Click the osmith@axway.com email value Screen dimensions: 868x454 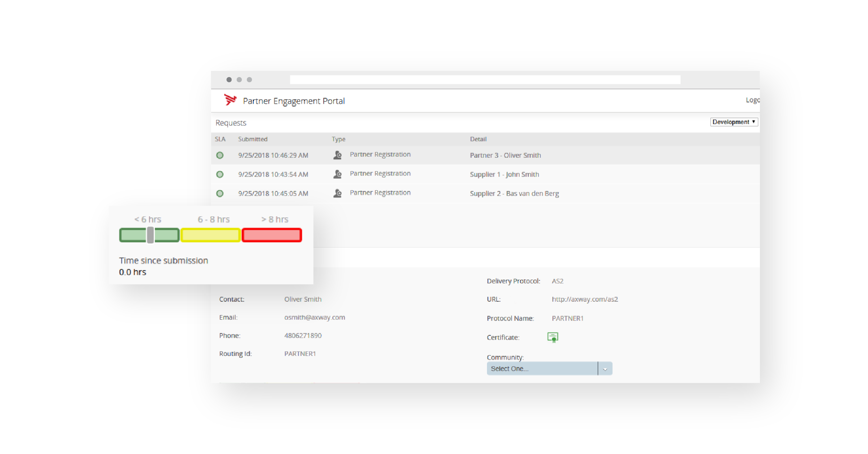[x=315, y=318]
